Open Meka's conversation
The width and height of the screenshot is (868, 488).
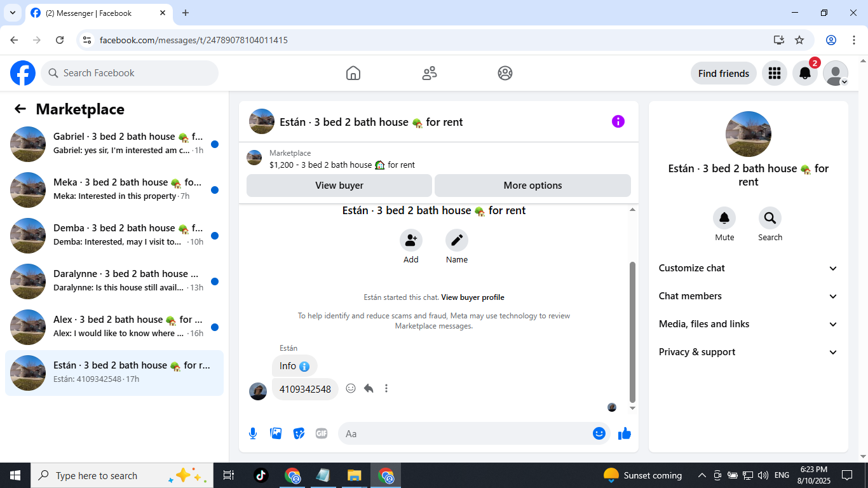[114, 190]
